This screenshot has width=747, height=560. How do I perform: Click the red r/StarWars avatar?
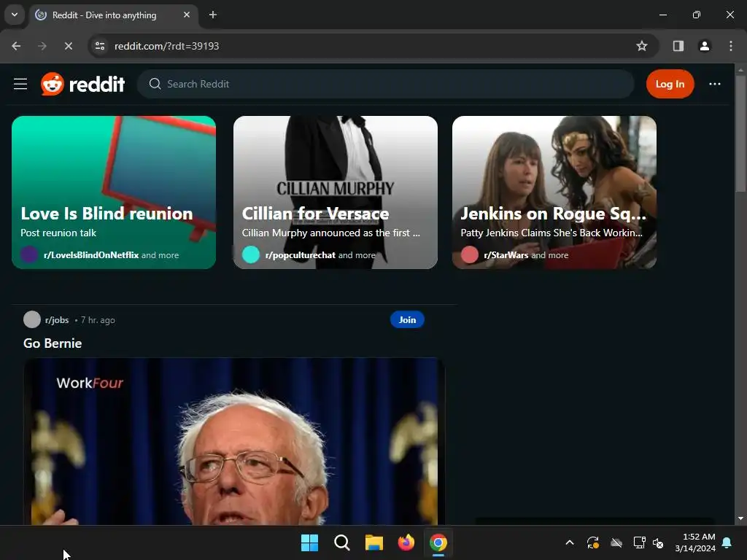coord(470,254)
